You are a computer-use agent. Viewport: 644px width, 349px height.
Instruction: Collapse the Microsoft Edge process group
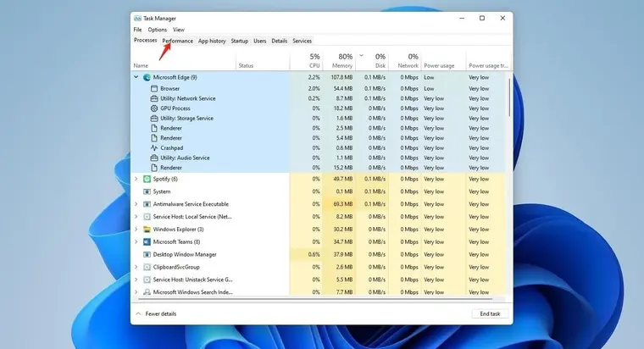coord(136,77)
